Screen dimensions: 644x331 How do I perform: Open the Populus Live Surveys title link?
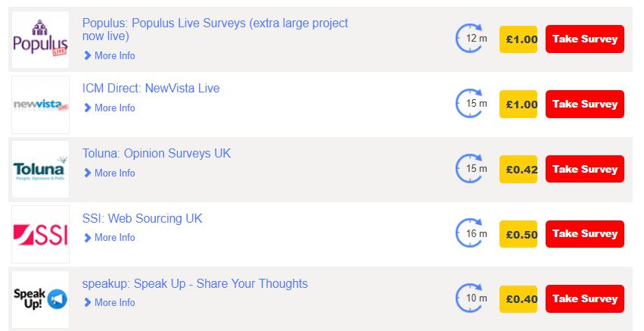click(x=215, y=30)
